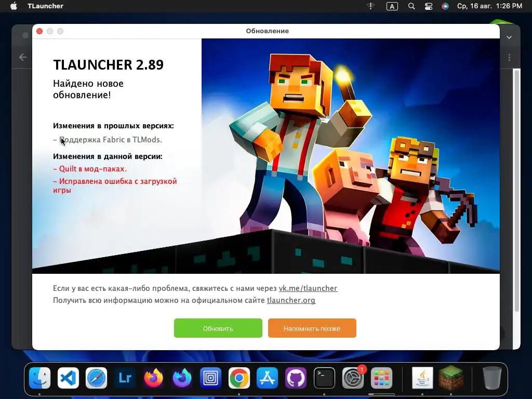The width and height of the screenshot is (532, 399).
Task: Open the purple nested-squares app in dock
Action: (210, 378)
